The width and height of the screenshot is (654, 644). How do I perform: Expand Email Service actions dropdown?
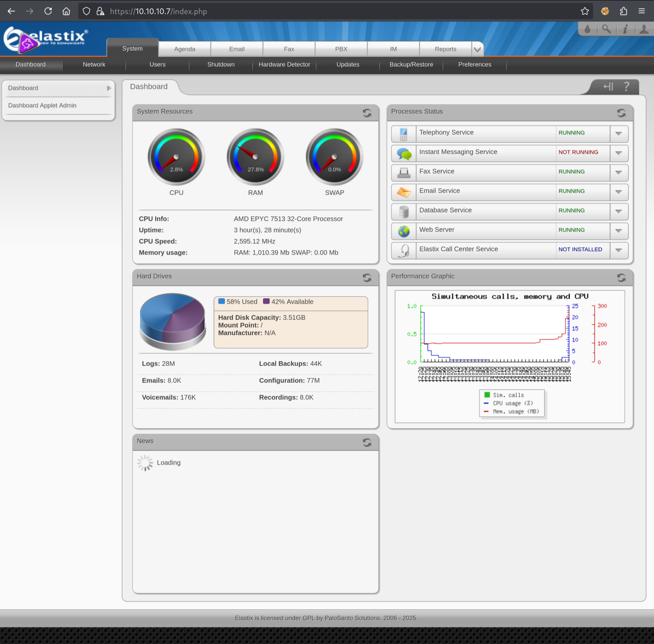coord(619,192)
